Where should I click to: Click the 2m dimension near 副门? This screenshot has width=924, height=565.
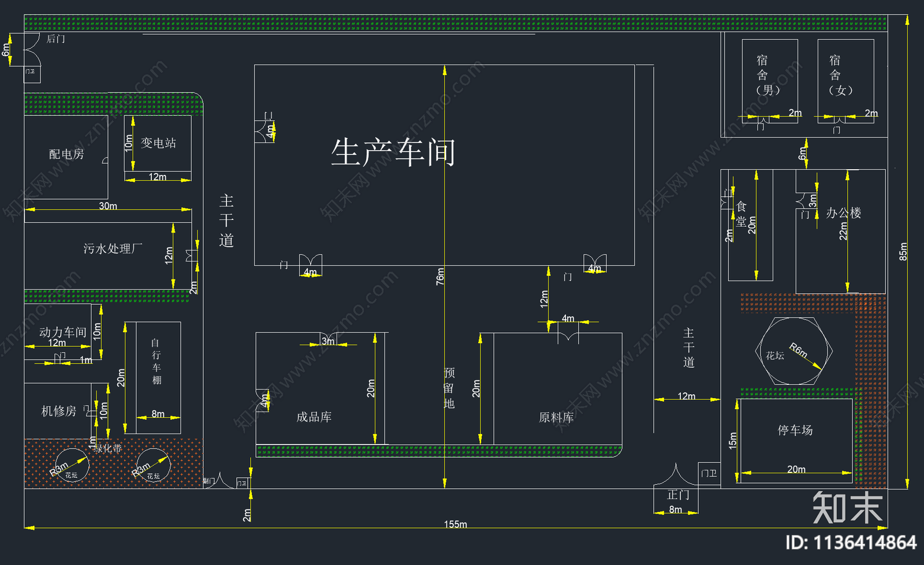tap(247, 515)
